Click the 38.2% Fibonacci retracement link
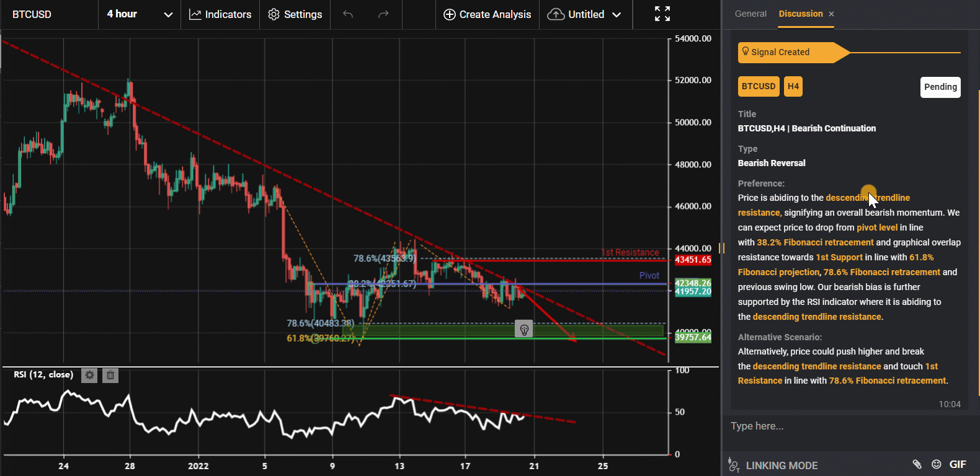Image resolution: width=980 pixels, height=476 pixels. pos(815,242)
